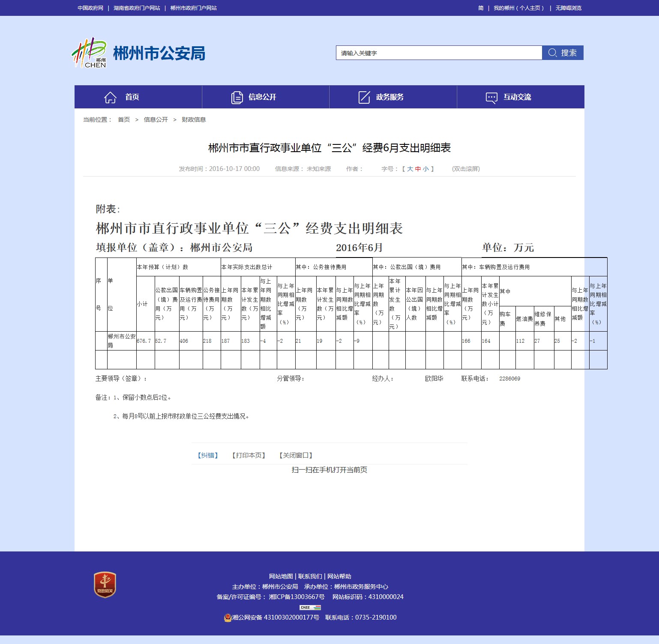Click the 信息来源：未知来源 text
Viewport: 659px width, 644px height.
click(x=303, y=169)
